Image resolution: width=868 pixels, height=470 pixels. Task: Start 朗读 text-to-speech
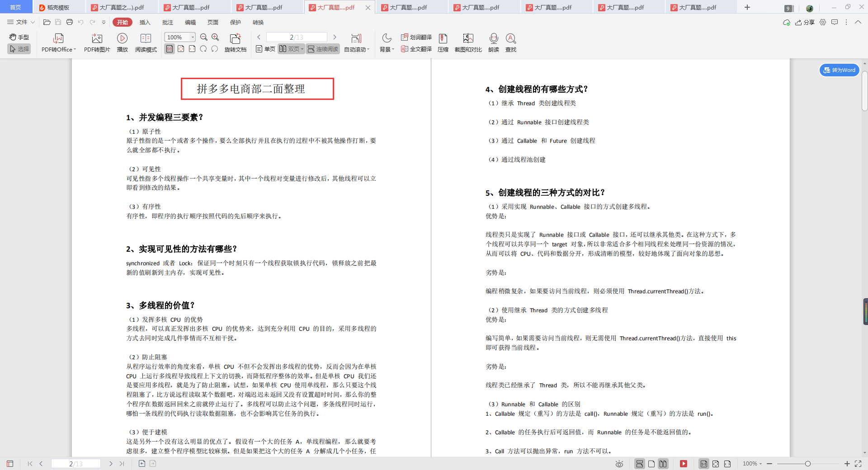pyautogui.click(x=493, y=42)
